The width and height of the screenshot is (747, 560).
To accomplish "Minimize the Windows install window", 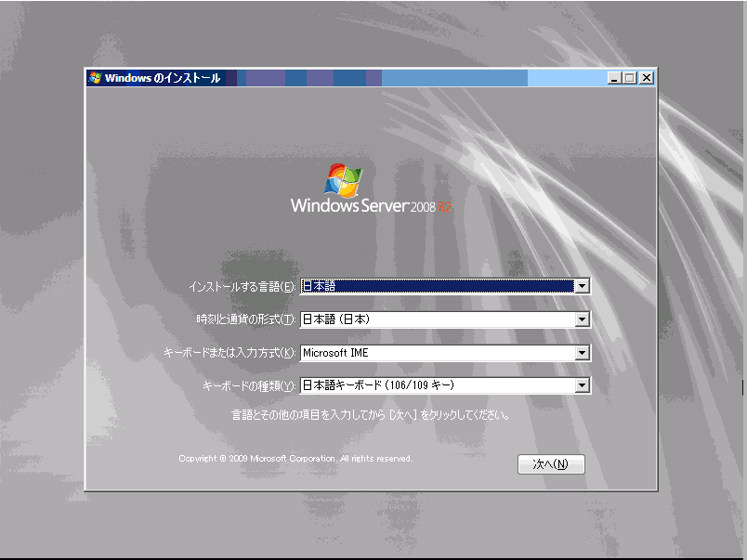I will coord(614,78).
